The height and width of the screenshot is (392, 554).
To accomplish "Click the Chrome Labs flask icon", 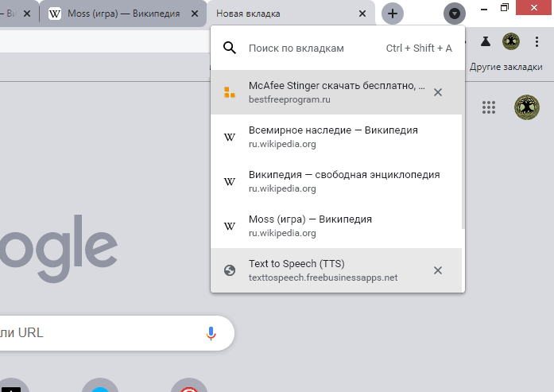I will 486,41.
